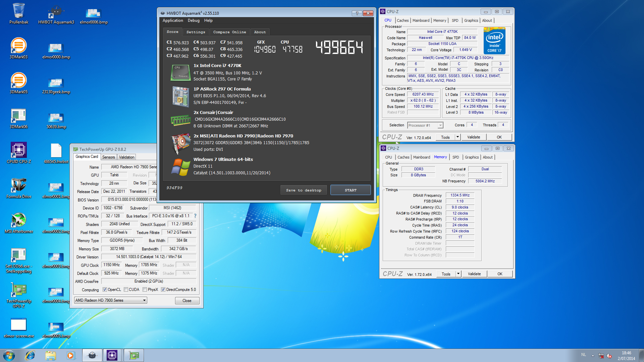Switch to Settings tab in Aquamark

click(x=196, y=32)
